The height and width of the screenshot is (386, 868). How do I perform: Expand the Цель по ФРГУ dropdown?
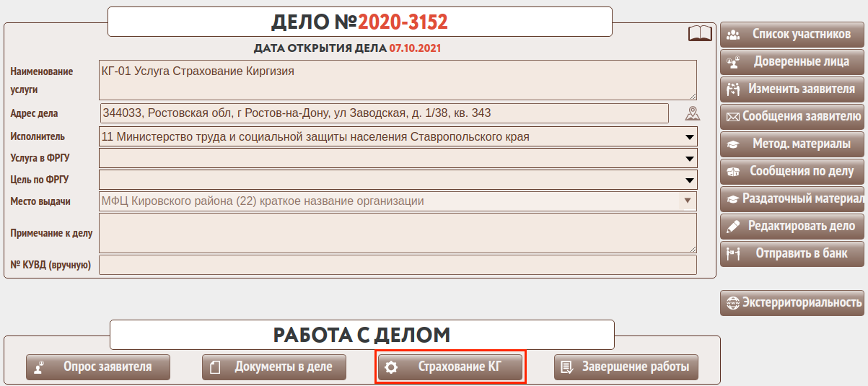[398, 180]
